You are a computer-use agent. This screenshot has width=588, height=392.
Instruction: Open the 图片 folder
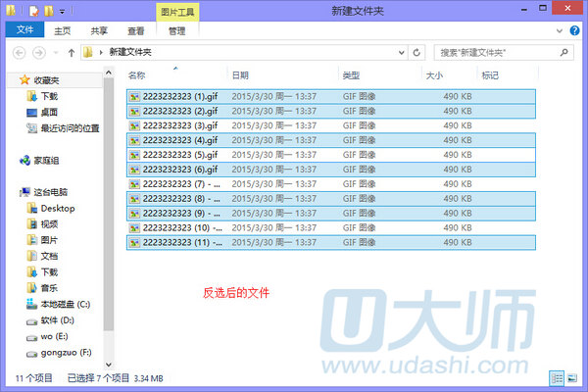49,240
